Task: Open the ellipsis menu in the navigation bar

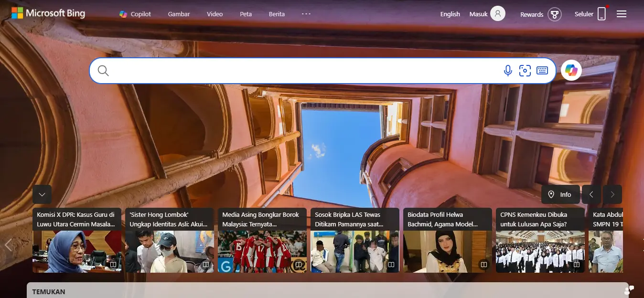Action: pos(306,14)
